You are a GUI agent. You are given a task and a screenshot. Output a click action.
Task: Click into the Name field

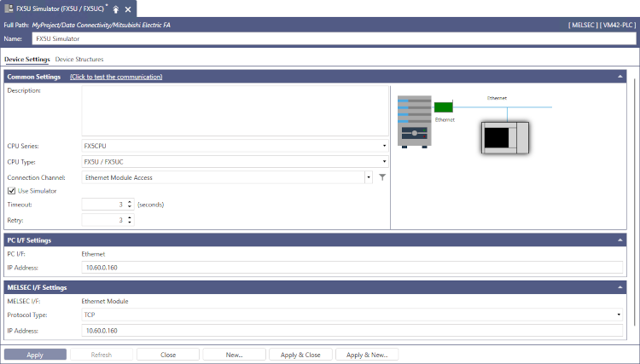click(x=334, y=38)
